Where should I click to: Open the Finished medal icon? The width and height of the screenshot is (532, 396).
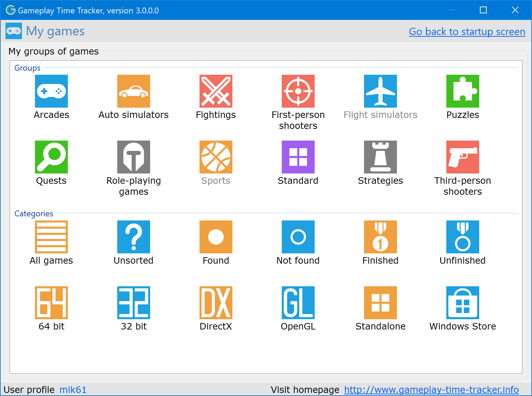(x=380, y=237)
